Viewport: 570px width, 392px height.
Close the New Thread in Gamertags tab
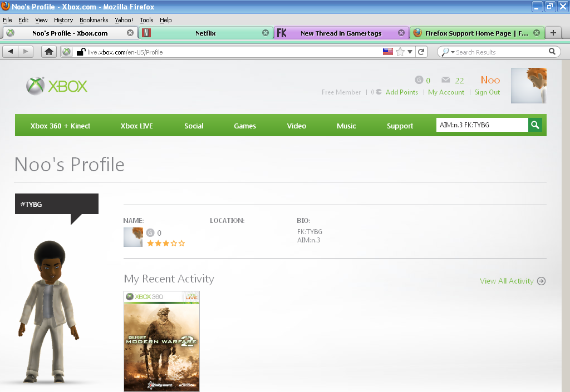click(x=401, y=33)
